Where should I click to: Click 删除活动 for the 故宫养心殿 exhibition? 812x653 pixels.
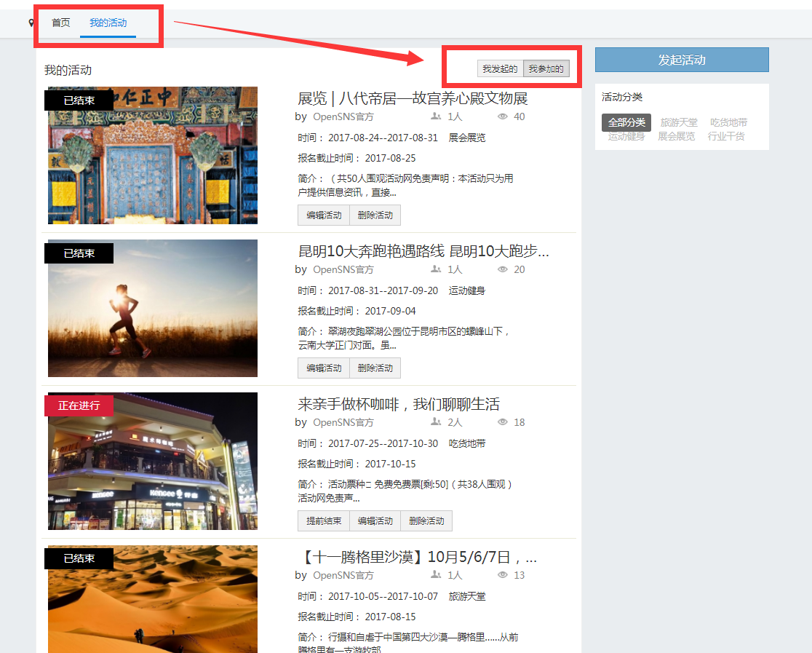click(375, 215)
